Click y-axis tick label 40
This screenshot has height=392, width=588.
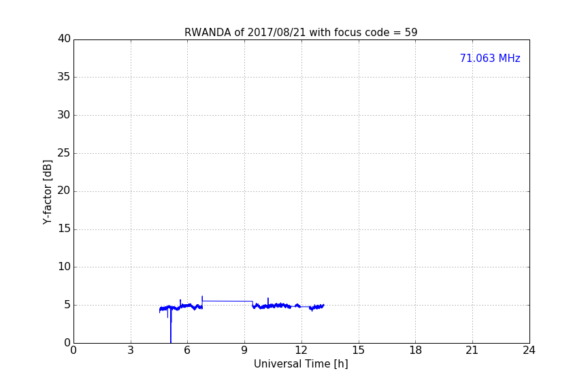pos(64,39)
